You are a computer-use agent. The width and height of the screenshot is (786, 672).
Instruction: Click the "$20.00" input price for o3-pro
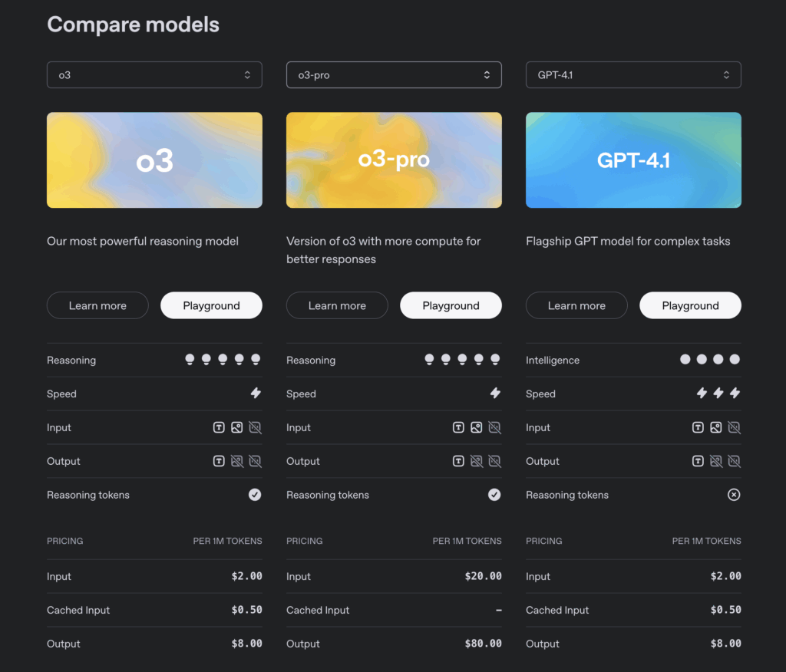(484, 576)
